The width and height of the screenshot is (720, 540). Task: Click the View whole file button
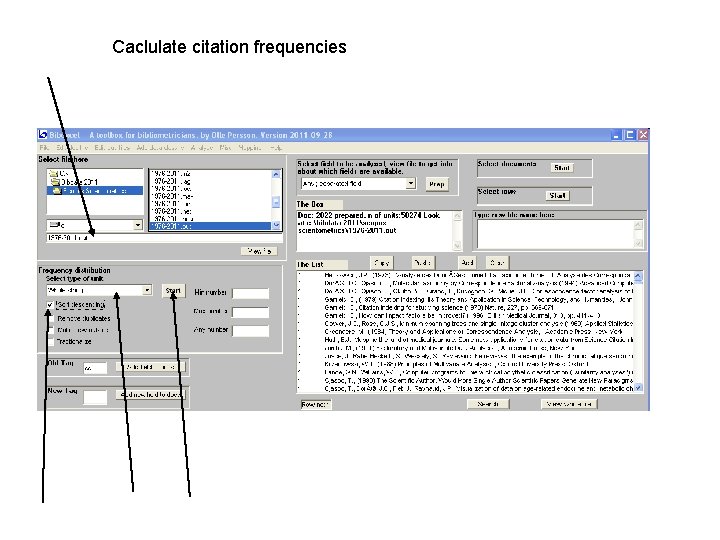[x=569, y=404]
